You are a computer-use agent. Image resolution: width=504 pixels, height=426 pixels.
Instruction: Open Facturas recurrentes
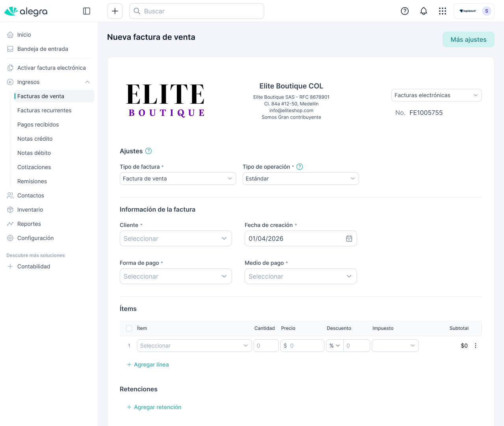point(54,110)
